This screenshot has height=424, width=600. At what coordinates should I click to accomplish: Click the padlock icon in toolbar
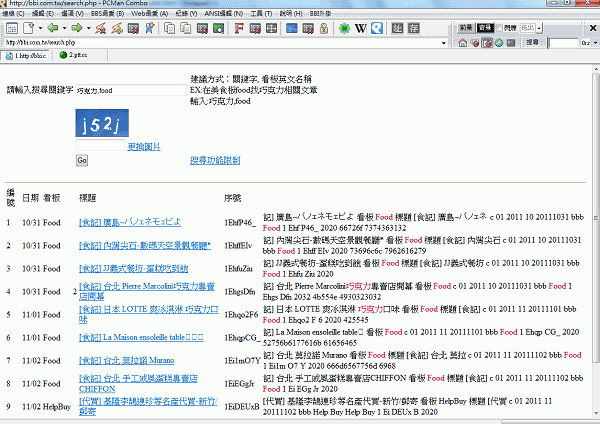(324, 28)
